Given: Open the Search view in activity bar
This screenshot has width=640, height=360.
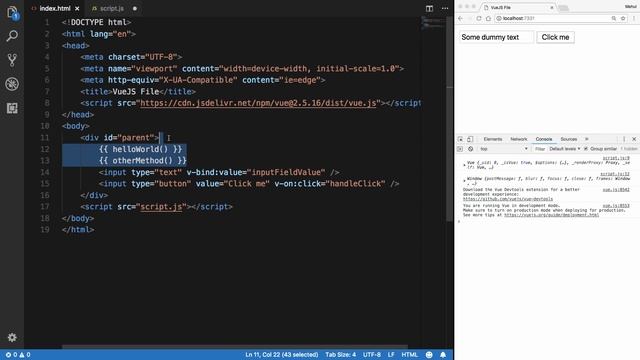Looking at the screenshot, I should coord(12,36).
